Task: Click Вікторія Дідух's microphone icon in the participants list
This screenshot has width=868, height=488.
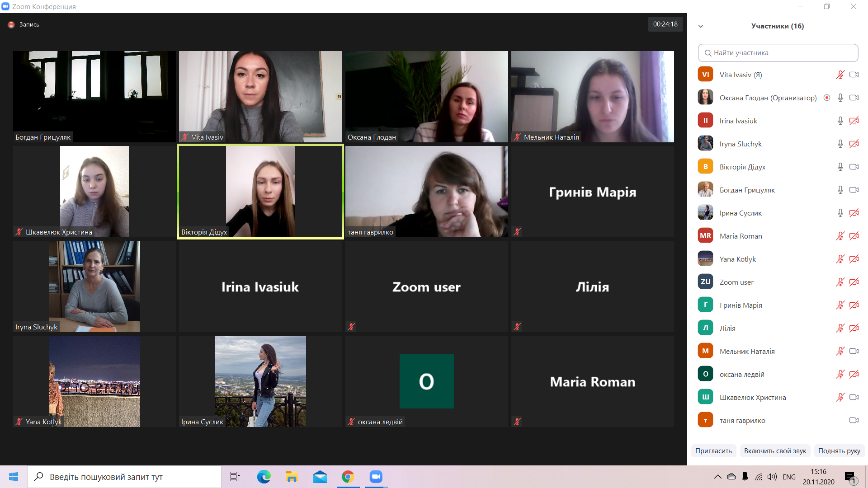Action: tap(840, 167)
